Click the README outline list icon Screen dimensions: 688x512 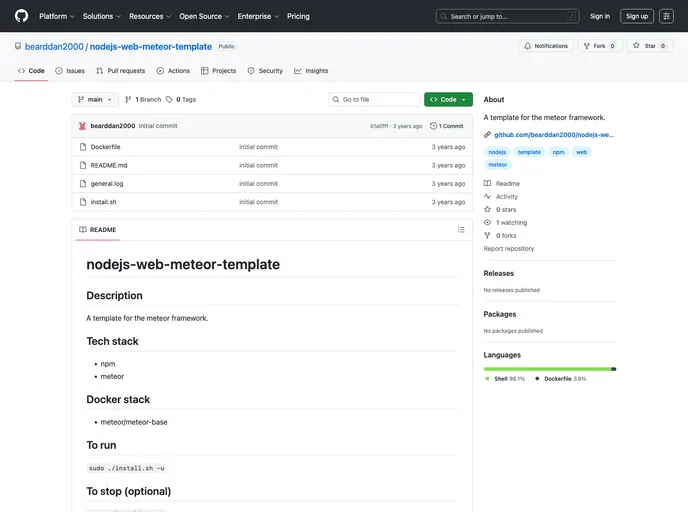[x=461, y=230]
